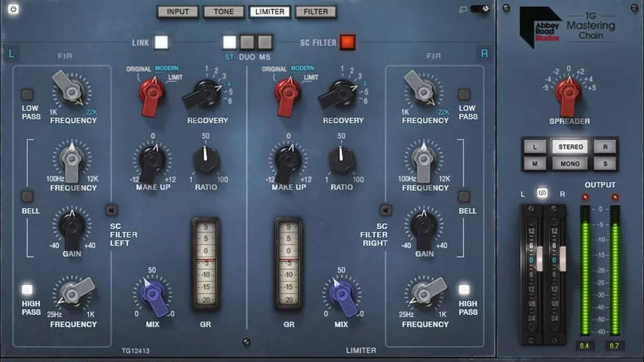Toggle output fader link icon
Screen dimensions: 644x362
543,194
